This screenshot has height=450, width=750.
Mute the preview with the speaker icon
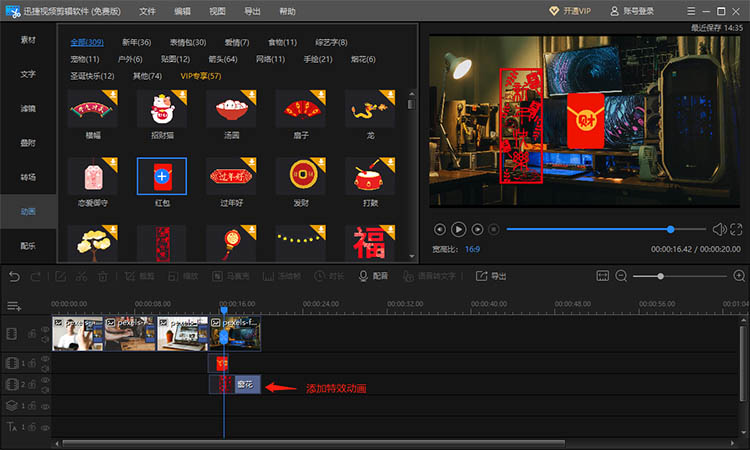point(719,230)
